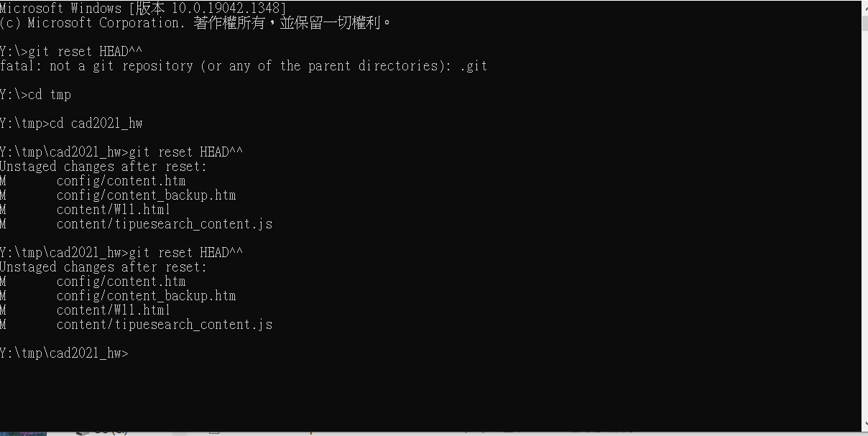This screenshot has height=436, width=868.
Task: Click the second config/content.htm entry
Action: pyautogui.click(x=121, y=282)
